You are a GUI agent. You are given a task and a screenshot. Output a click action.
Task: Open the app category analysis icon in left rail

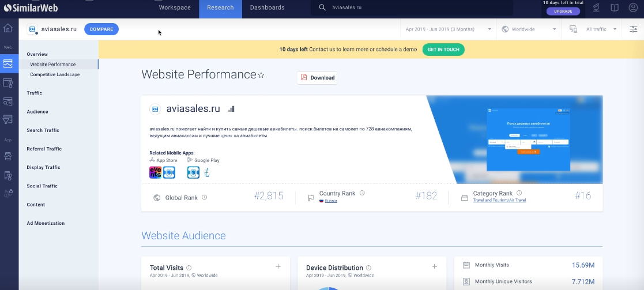tap(8, 175)
